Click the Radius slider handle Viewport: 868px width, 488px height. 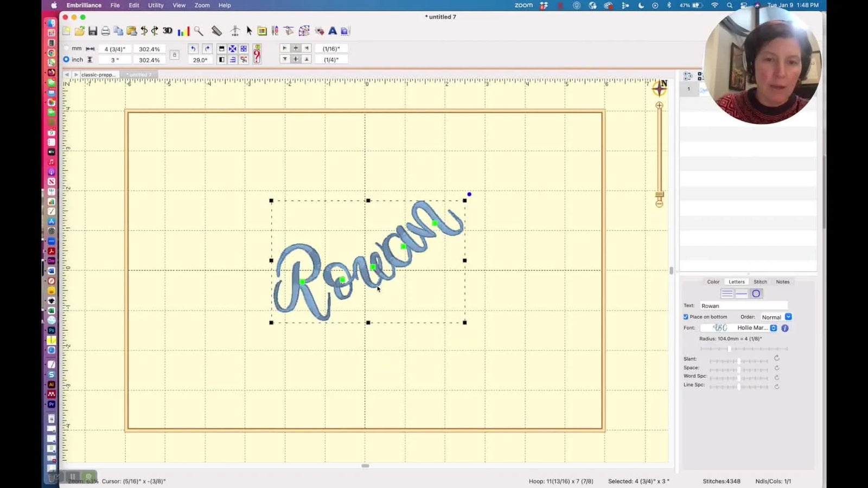729,349
